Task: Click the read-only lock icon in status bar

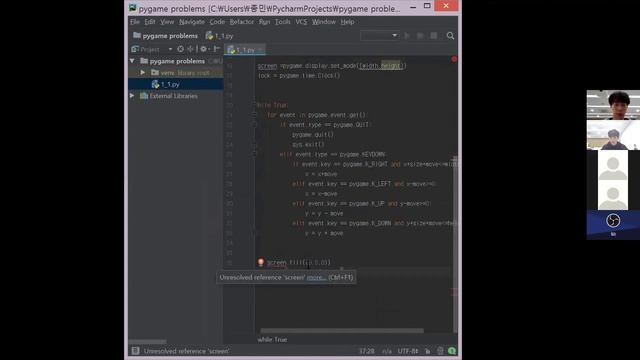Action: pyautogui.click(x=427, y=351)
